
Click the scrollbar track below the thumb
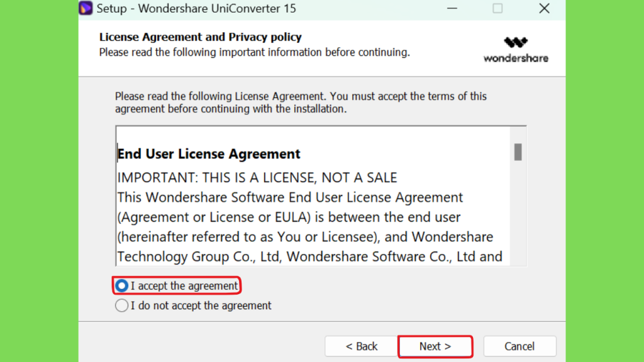coord(518,214)
